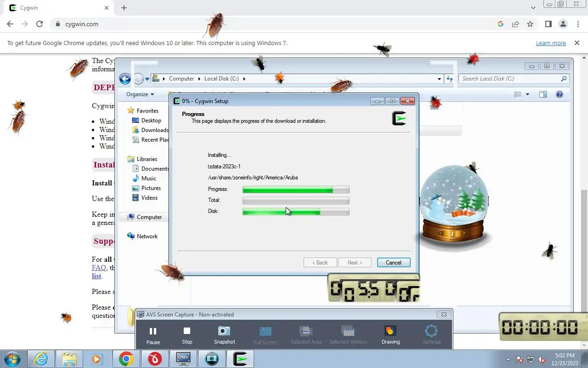588x368 pixels.
Task: Select the Selected Window capture mode
Action: [348, 335]
